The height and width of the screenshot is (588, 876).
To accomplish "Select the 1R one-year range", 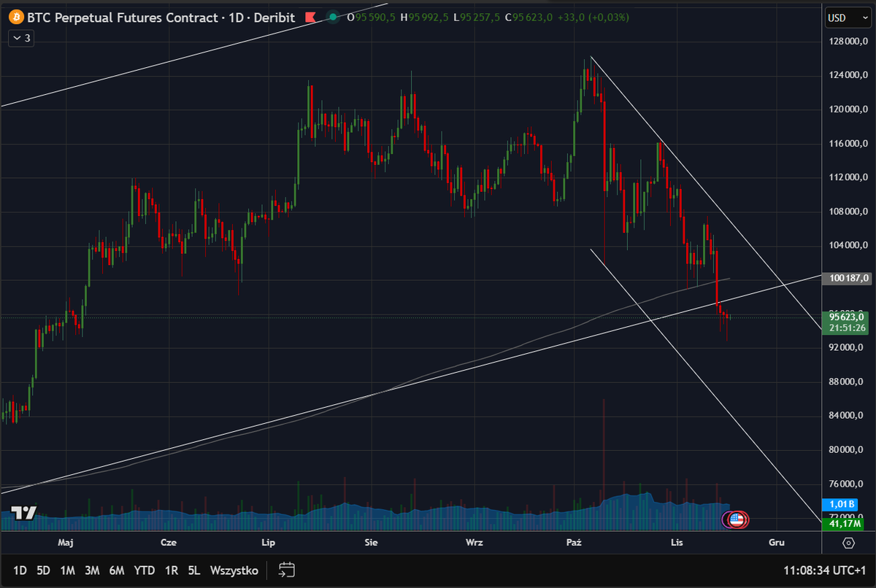I will pyautogui.click(x=172, y=570).
